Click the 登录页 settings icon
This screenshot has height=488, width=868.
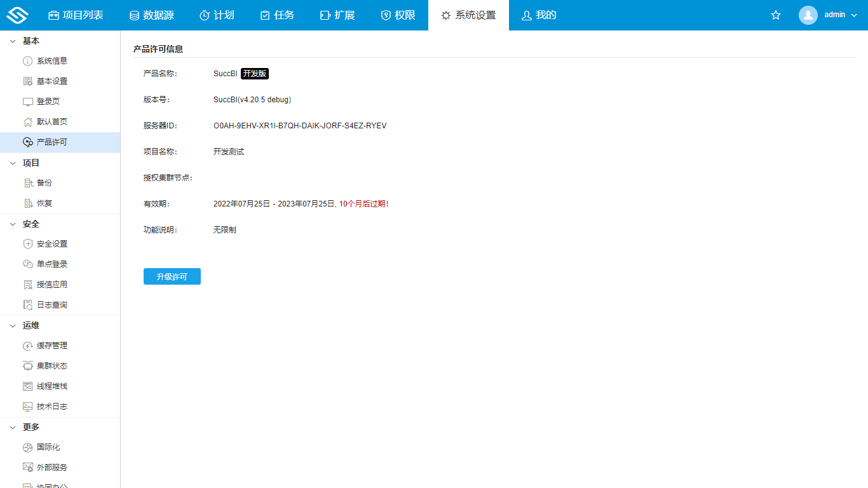tap(28, 101)
